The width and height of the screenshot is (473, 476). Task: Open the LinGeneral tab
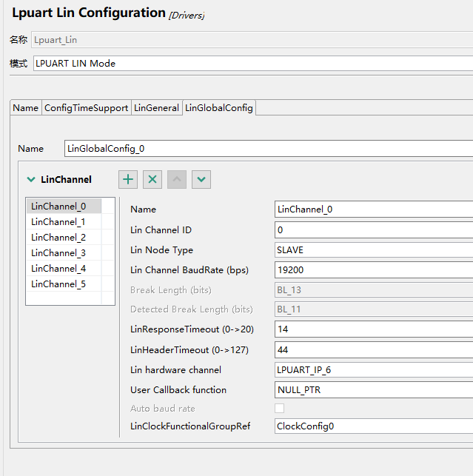tap(156, 108)
